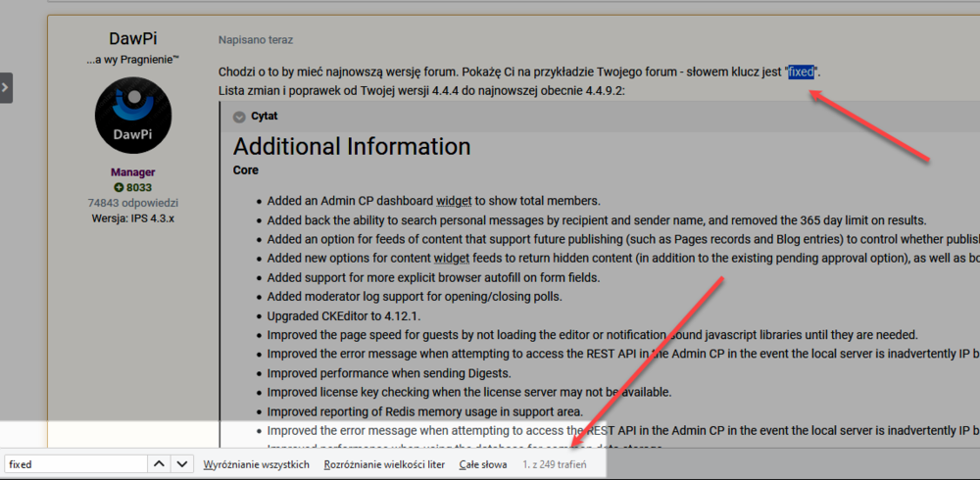Viewport: 980px width, 480px height.
Task: Open the 74843 odpowiedzi posts count
Action: pyautogui.click(x=133, y=203)
